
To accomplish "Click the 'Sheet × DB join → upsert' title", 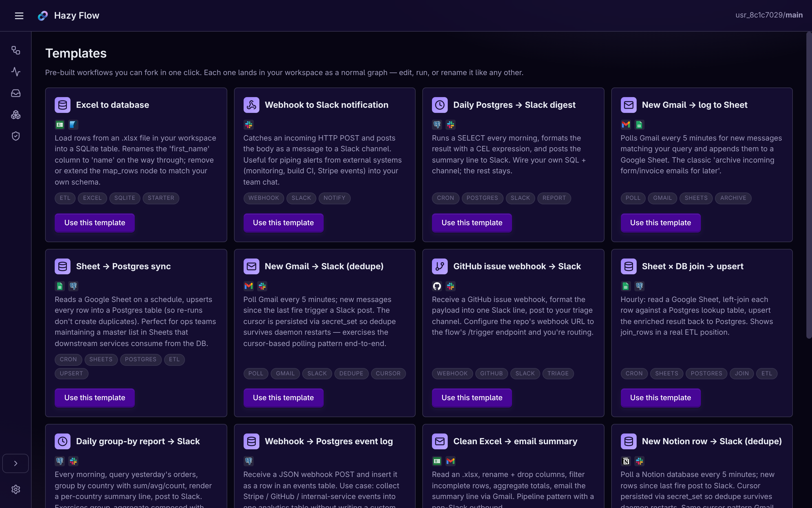I will [692, 266].
